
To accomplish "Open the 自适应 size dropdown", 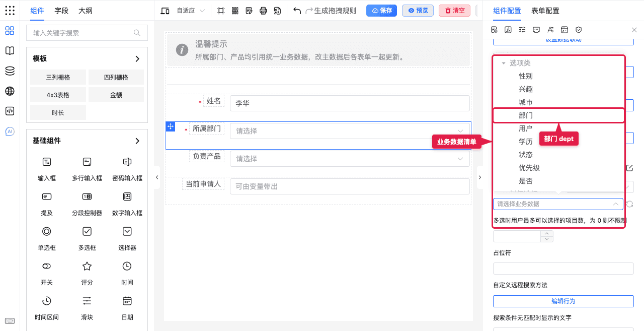I will coord(190,11).
